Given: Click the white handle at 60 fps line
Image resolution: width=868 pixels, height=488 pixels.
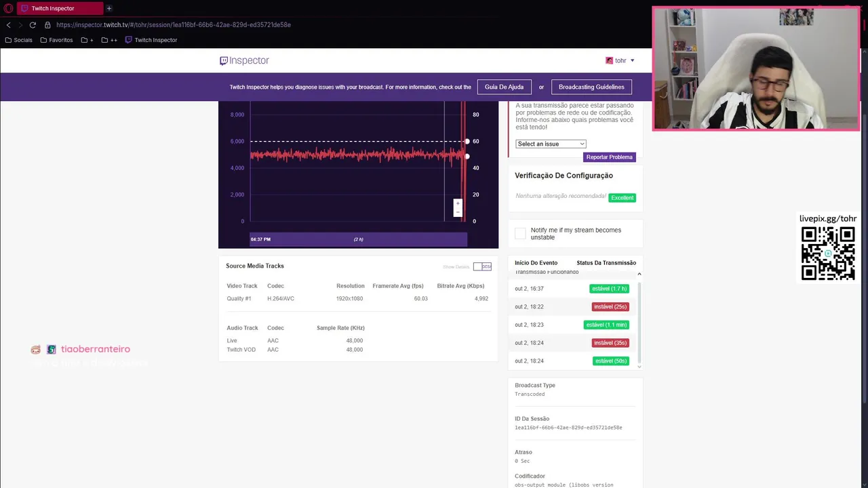Looking at the screenshot, I should click(x=467, y=141).
